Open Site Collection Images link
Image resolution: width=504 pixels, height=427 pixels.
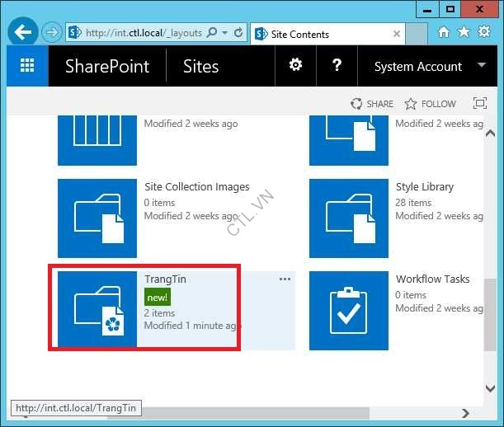(196, 187)
